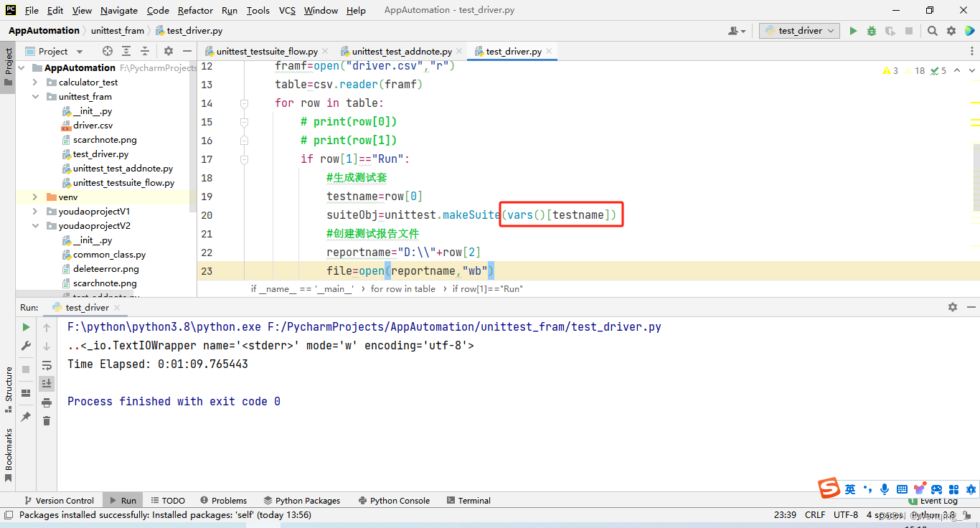Expand the venv folder
The width and height of the screenshot is (980, 528).
coord(34,197)
